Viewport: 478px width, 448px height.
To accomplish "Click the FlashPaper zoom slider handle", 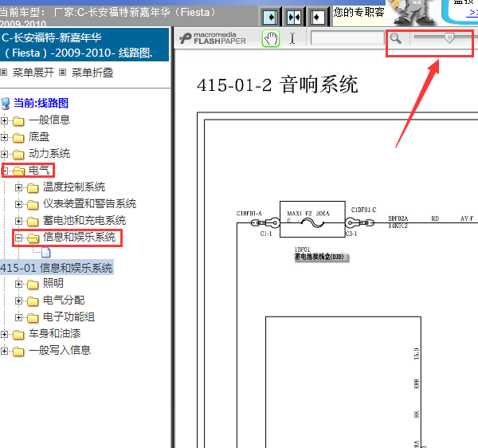I will click(x=449, y=37).
